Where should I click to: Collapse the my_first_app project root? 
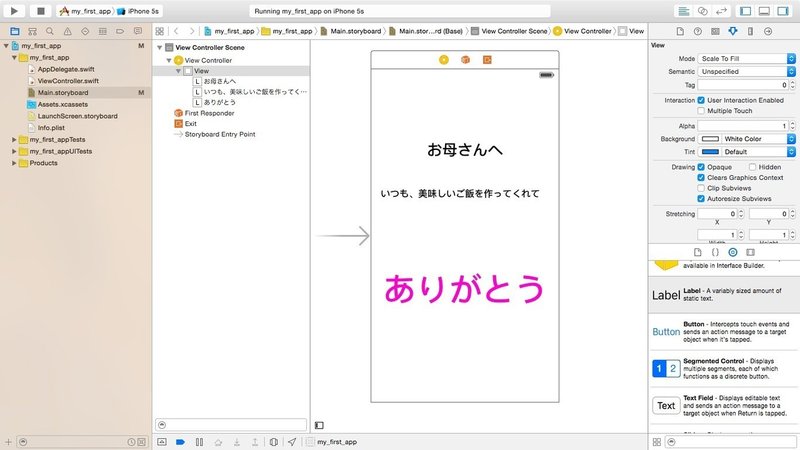pyautogui.click(x=6, y=46)
